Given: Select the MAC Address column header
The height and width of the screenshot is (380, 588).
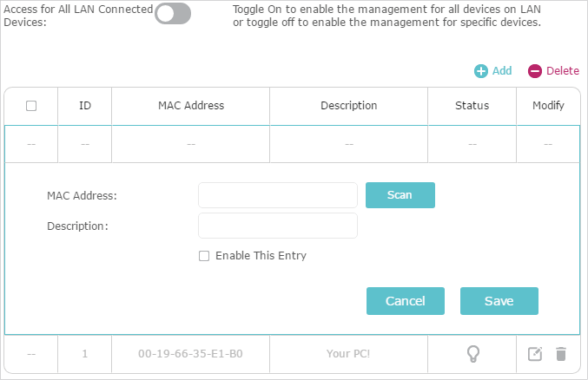Looking at the screenshot, I should coord(191,106).
